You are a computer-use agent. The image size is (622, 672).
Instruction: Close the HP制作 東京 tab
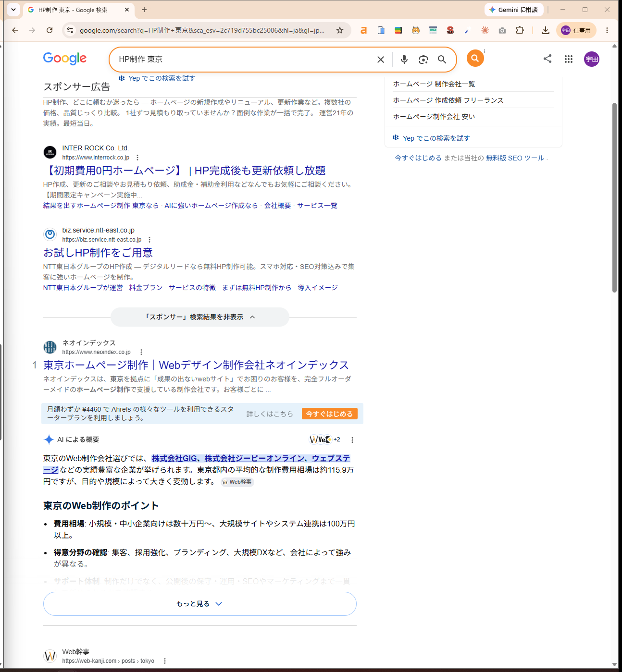coord(127,10)
